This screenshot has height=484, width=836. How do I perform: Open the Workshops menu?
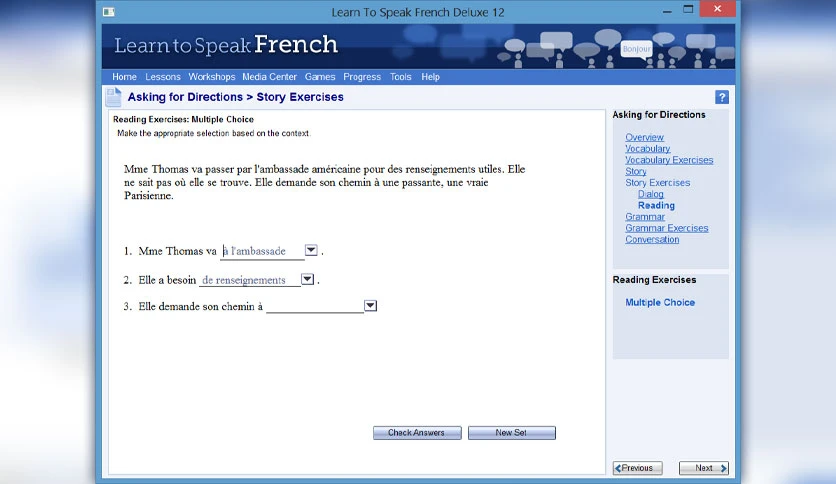point(212,77)
